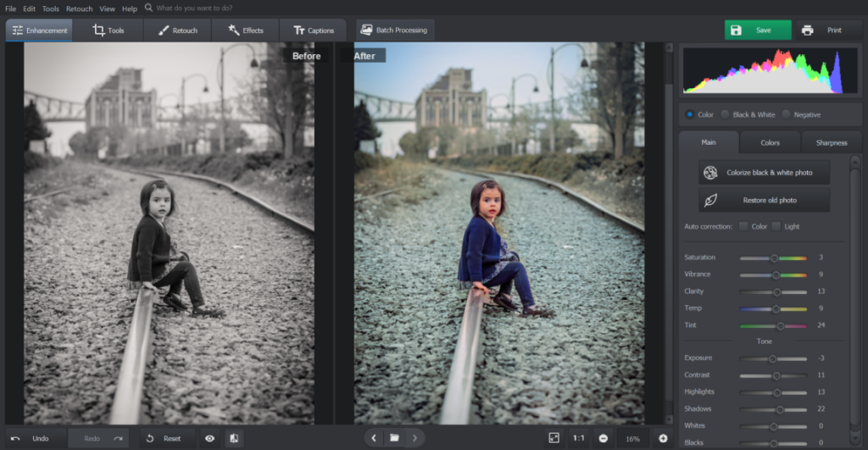Switch to the Captions tab
Screen dimensions: 868x450
click(x=314, y=31)
